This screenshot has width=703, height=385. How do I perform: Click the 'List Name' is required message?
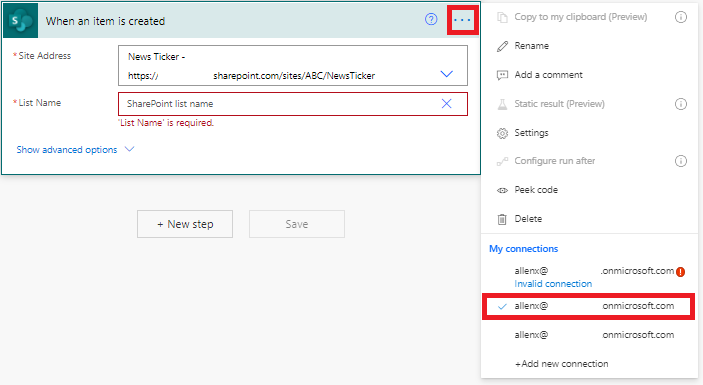point(166,123)
